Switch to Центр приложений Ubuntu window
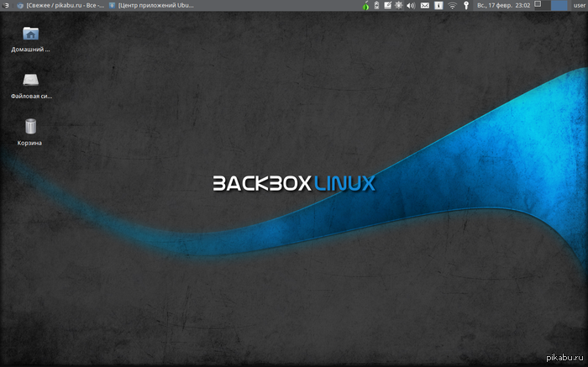Image resolution: width=588 pixels, height=367 pixels. [x=151, y=5]
